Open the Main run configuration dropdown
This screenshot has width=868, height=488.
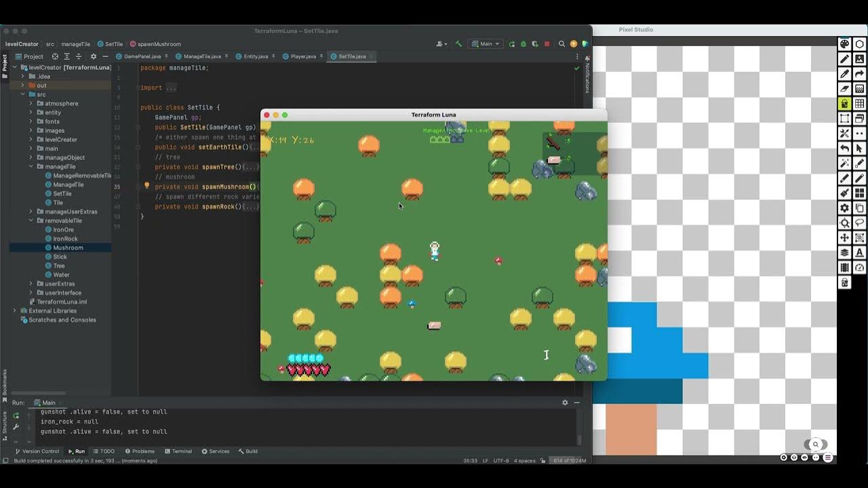(486, 44)
